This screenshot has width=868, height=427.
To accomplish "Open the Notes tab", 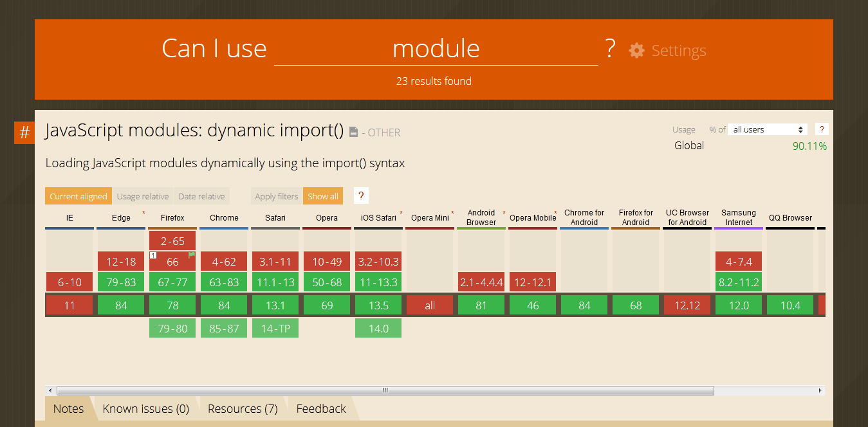I will pyautogui.click(x=68, y=408).
